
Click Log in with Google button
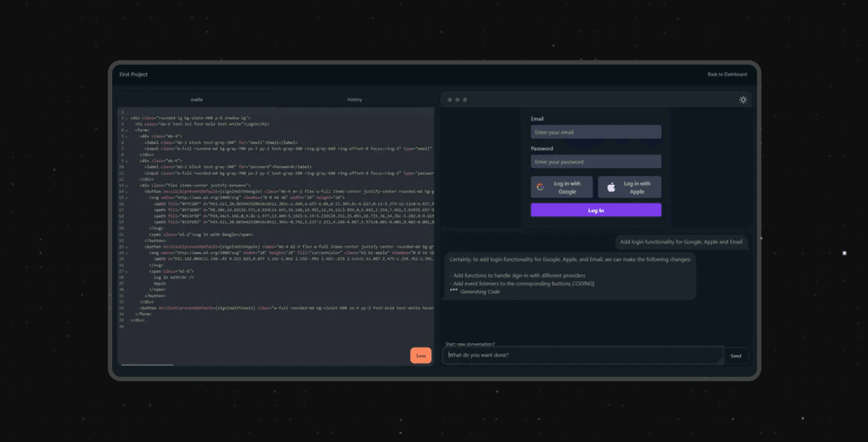[562, 187]
